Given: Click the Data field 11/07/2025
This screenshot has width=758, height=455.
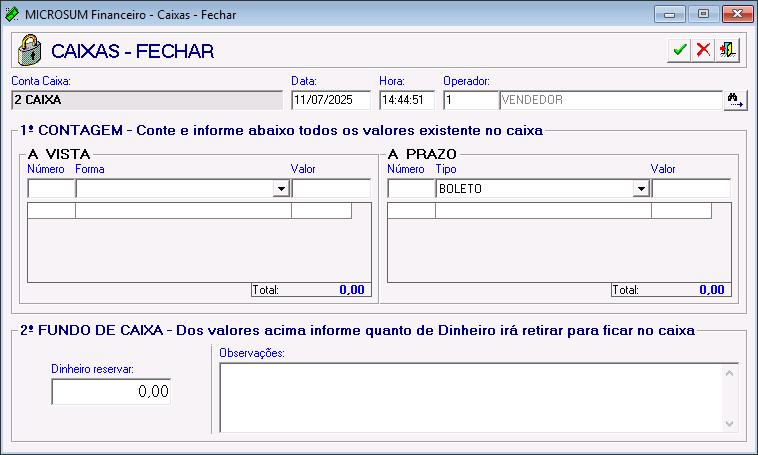Looking at the screenshot, I should [331, 100].
